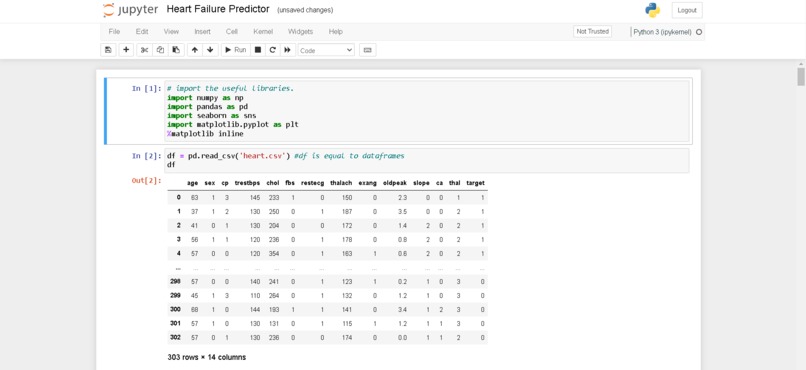This screenshot has width=806, height=370.
Task: Click the 'thalach' column header
Action: [x=341, y=183]
